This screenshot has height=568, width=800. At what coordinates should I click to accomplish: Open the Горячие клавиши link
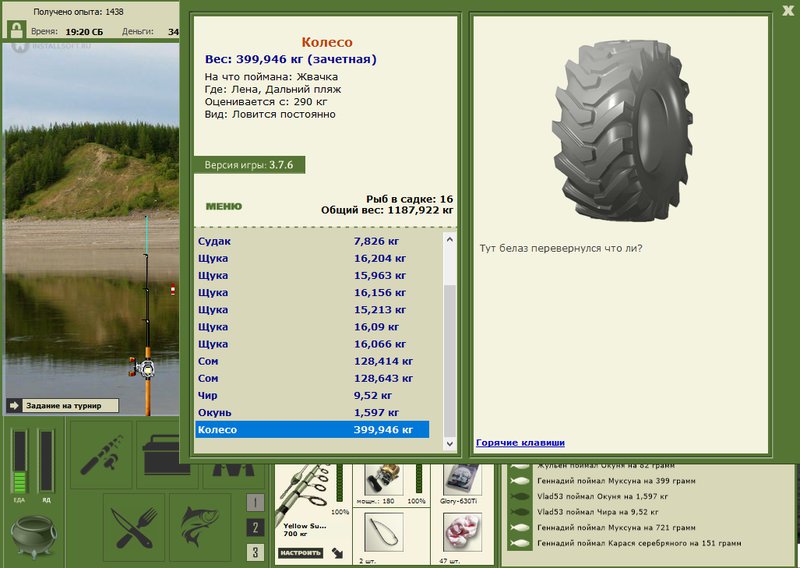point(520,442)
